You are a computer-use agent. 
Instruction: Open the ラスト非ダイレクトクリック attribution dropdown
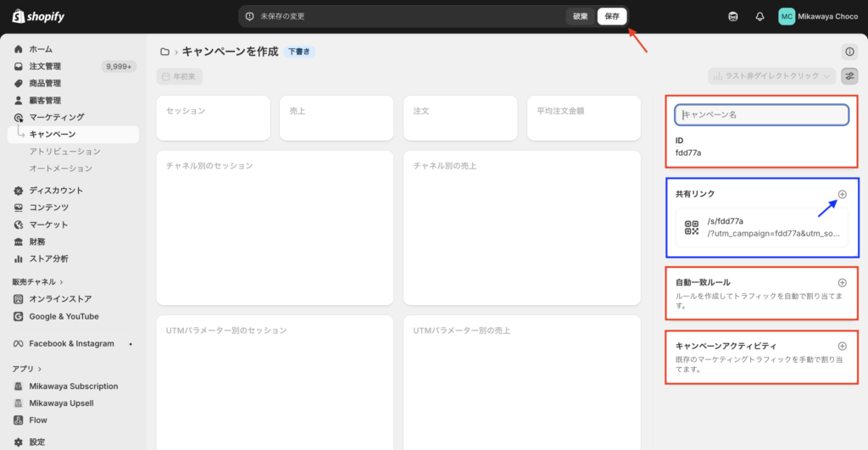772,76
